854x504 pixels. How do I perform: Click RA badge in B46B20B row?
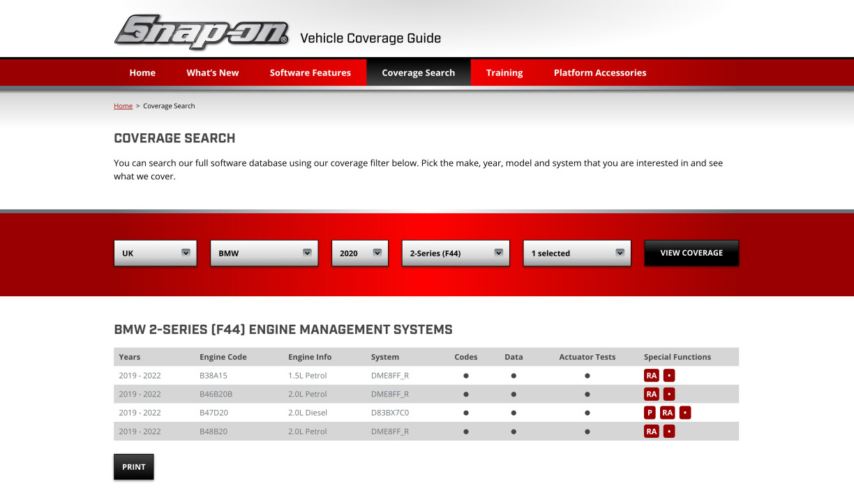(652, 394)
